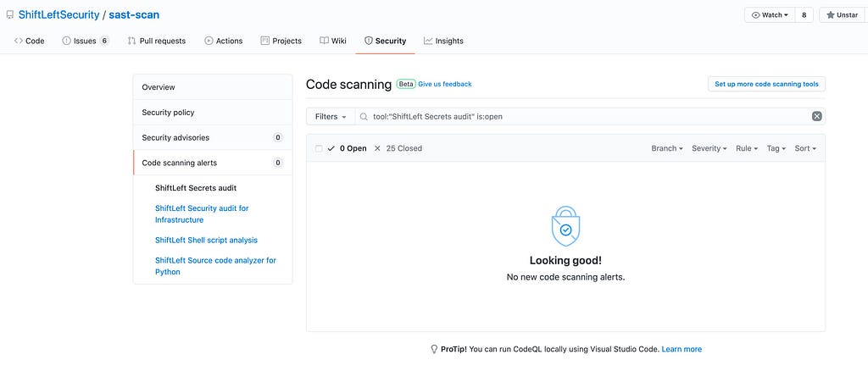Open the Filters dropdown

coord(330,117)
